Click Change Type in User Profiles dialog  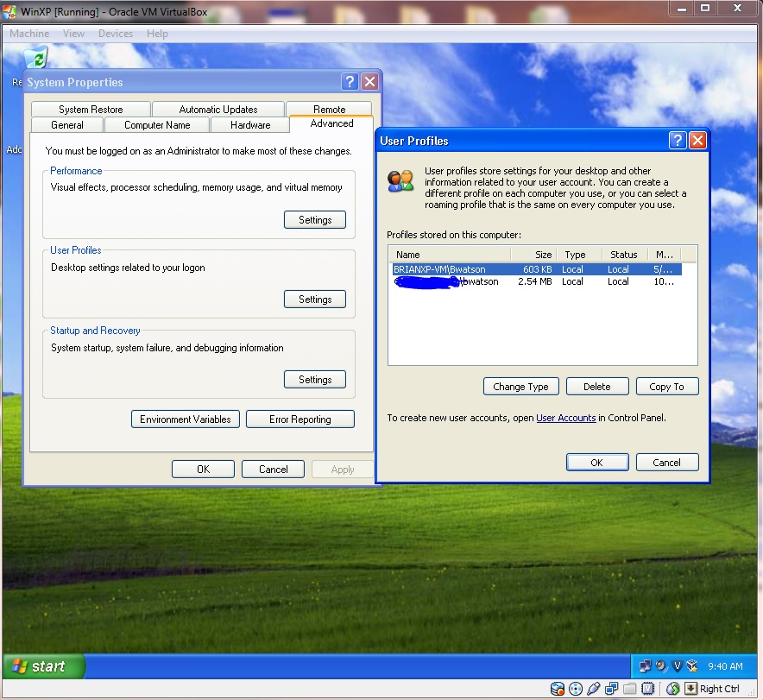tap(521, 386)
